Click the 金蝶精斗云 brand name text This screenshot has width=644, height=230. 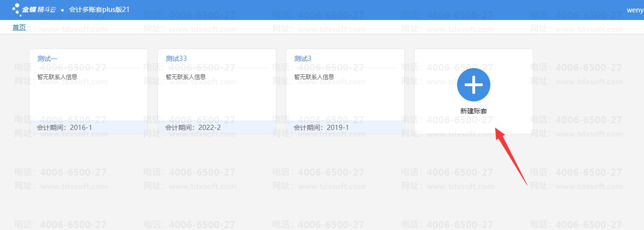(39, 10)
